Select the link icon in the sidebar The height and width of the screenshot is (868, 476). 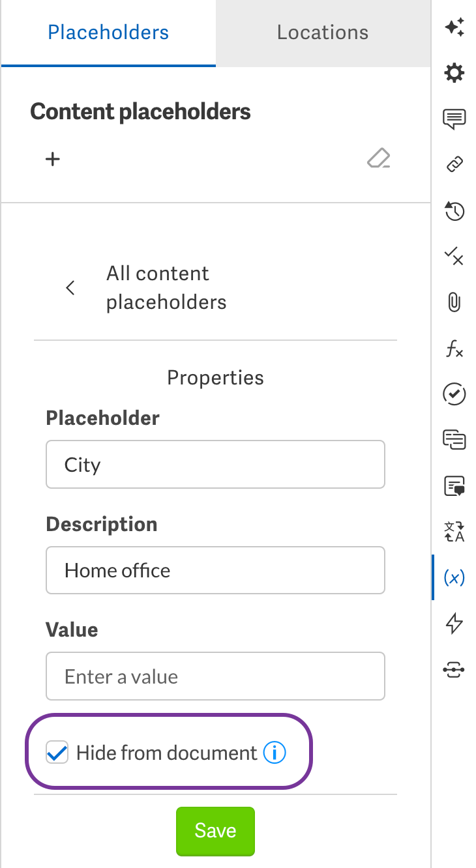pyautogui.click(x=454, y=164)
